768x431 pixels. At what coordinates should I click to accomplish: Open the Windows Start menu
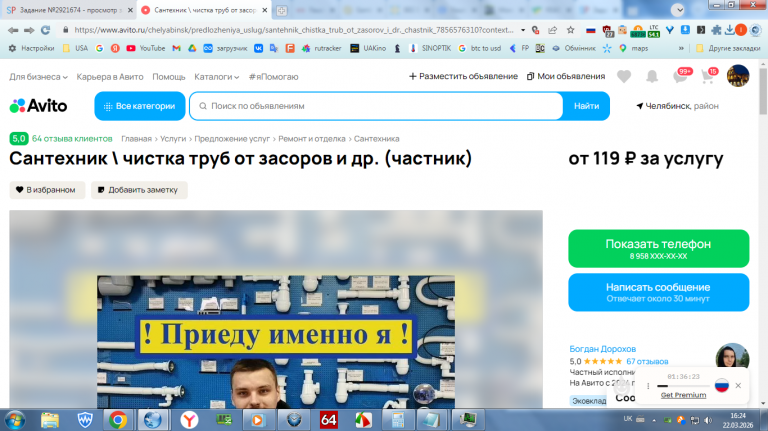point(15,420)
